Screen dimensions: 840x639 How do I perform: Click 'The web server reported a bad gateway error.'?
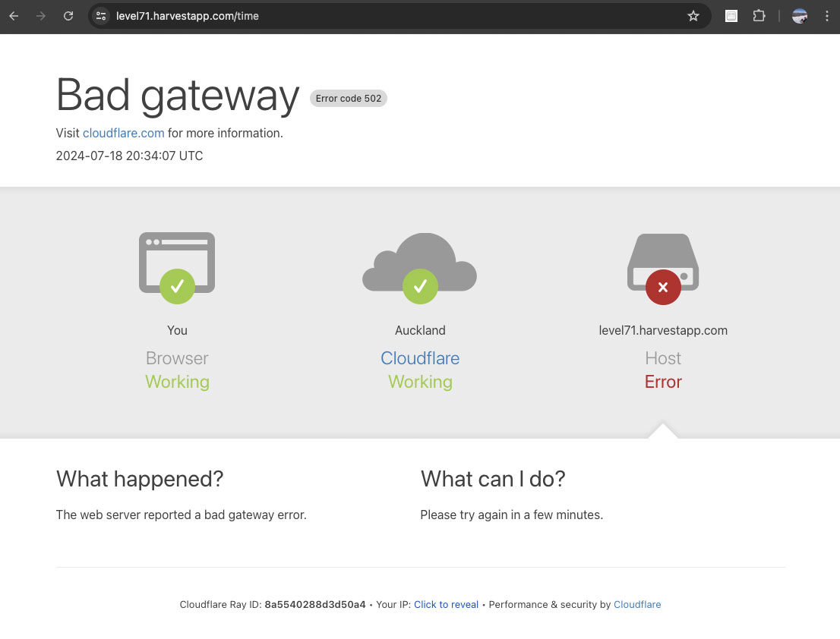pyautogui.click(x=181, y=515)
